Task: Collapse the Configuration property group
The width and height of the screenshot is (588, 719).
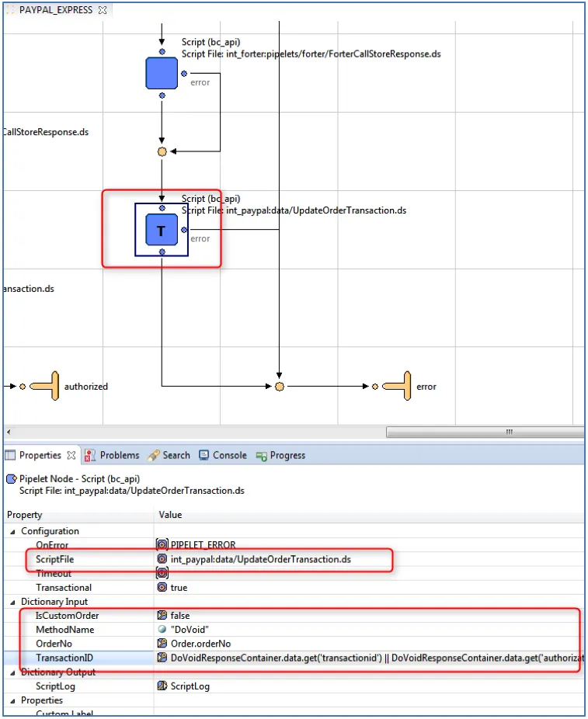Action: [12, 531]
